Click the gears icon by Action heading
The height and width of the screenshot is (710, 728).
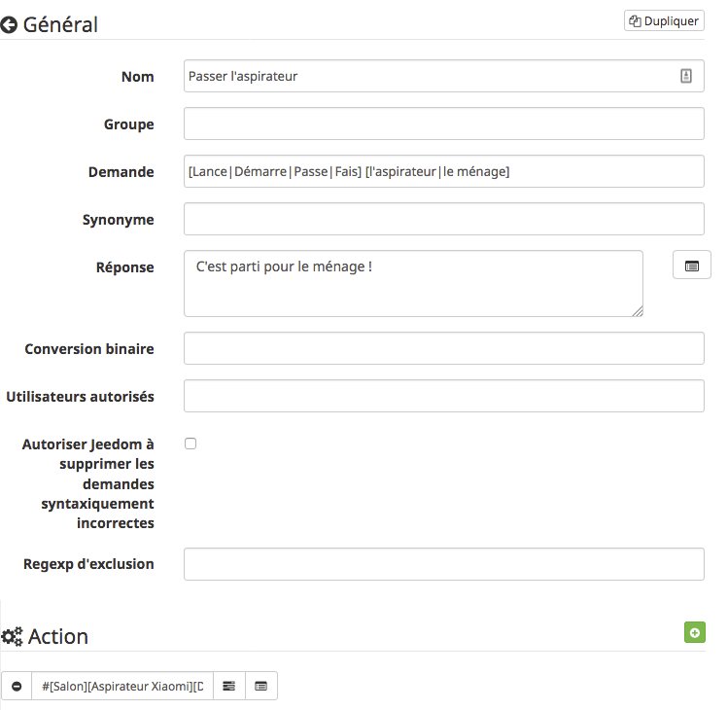point(12,636)
